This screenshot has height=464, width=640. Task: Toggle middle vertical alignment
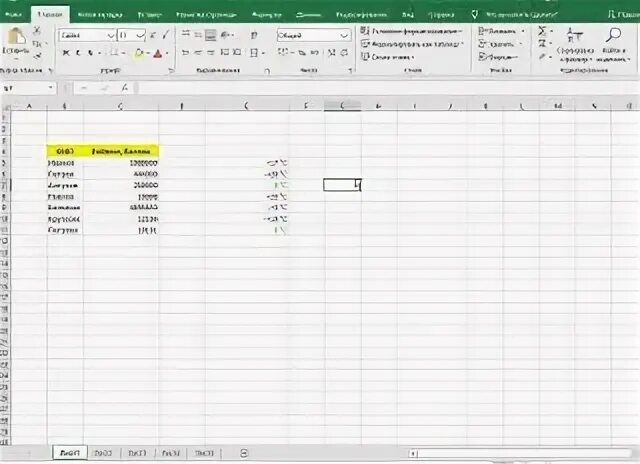[198, 35]
